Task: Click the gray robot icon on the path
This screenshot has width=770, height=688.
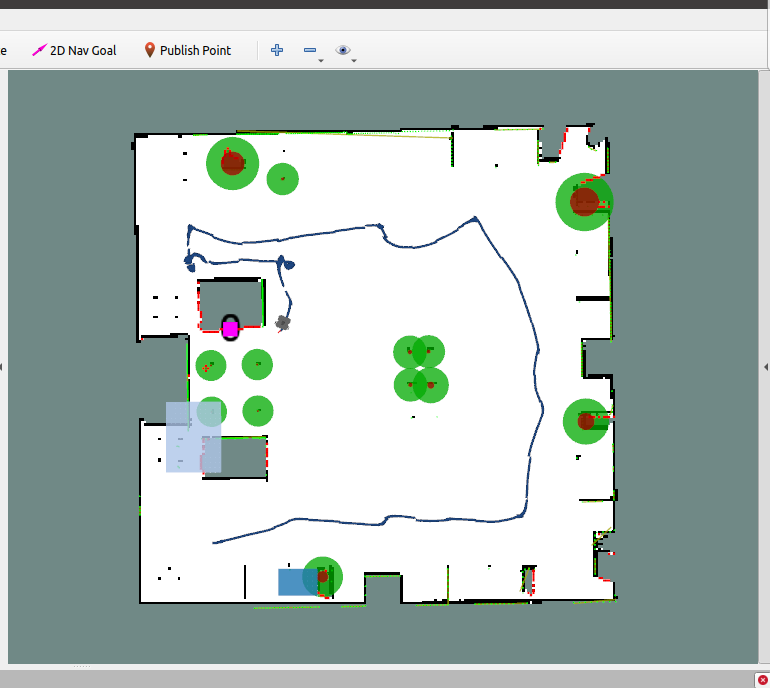Action: 282,323
